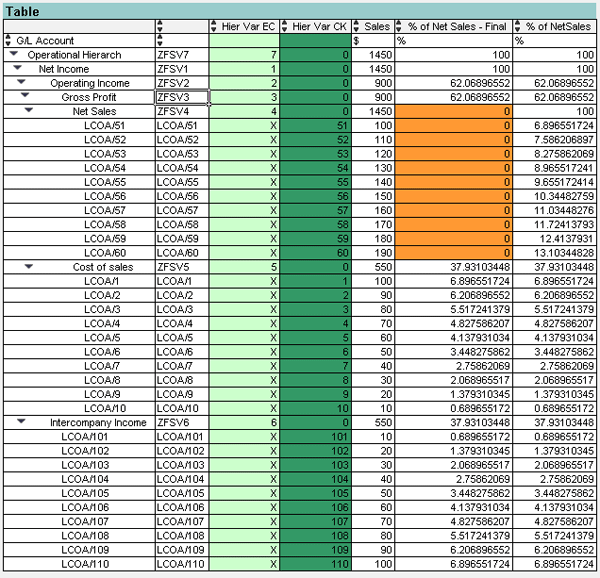Click sort icon on Hier Var EC column
Image resolution: width=600 pixels, height=578 pixels.
tap(214, 25)
